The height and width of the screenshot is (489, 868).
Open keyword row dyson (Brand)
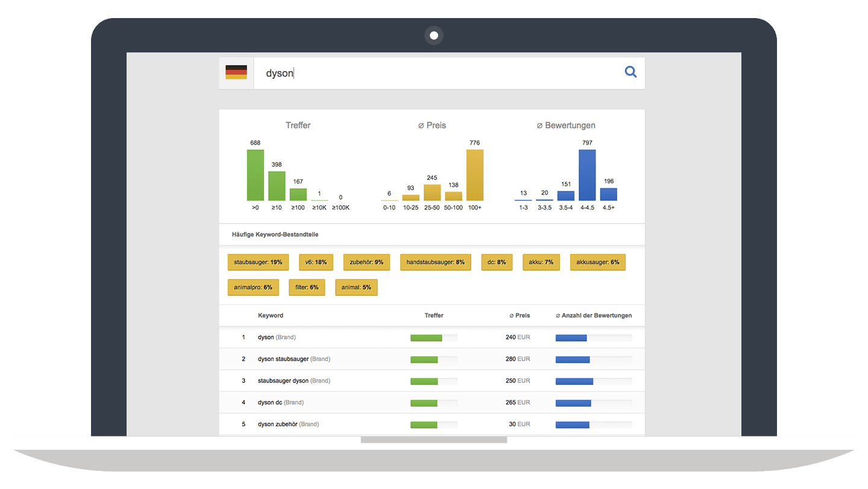[432, 337]
